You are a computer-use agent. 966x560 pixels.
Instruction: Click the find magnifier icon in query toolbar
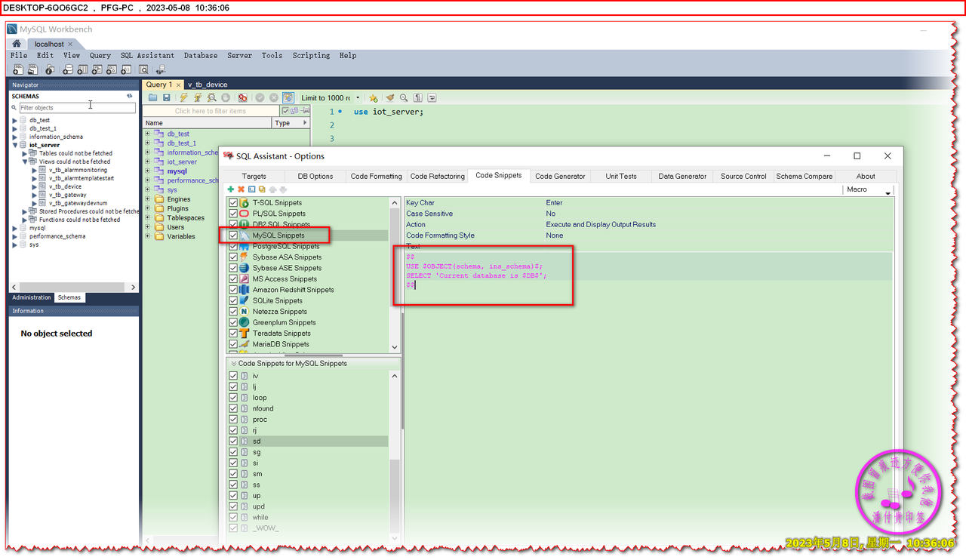tap(404, 97)
